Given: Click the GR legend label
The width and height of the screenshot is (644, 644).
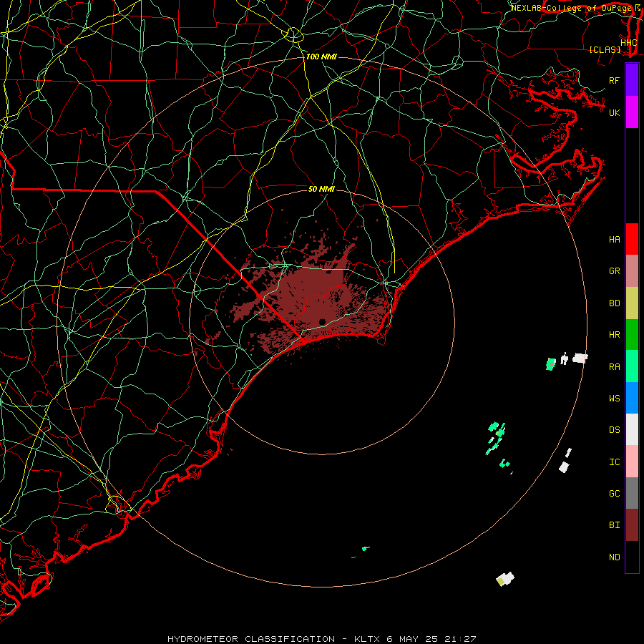Looking at the screenshot, I should pyautogui.click(x=614, y=271).
